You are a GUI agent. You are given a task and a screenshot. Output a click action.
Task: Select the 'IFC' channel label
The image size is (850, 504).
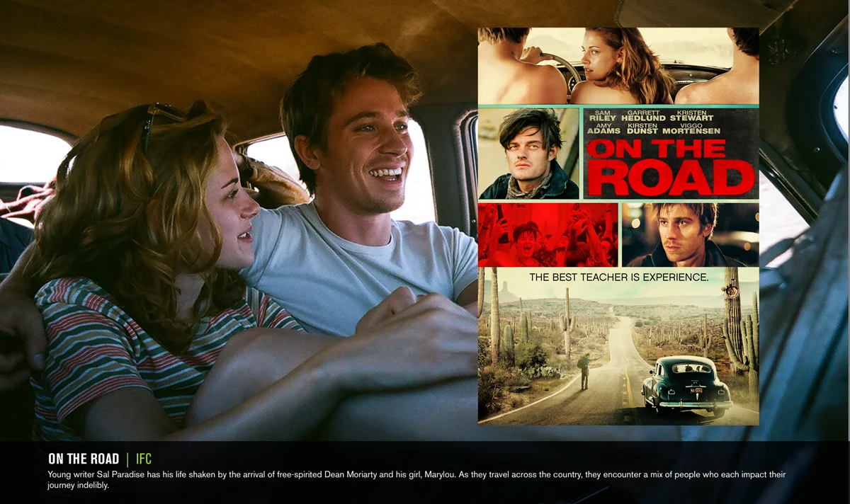(144, 459)
